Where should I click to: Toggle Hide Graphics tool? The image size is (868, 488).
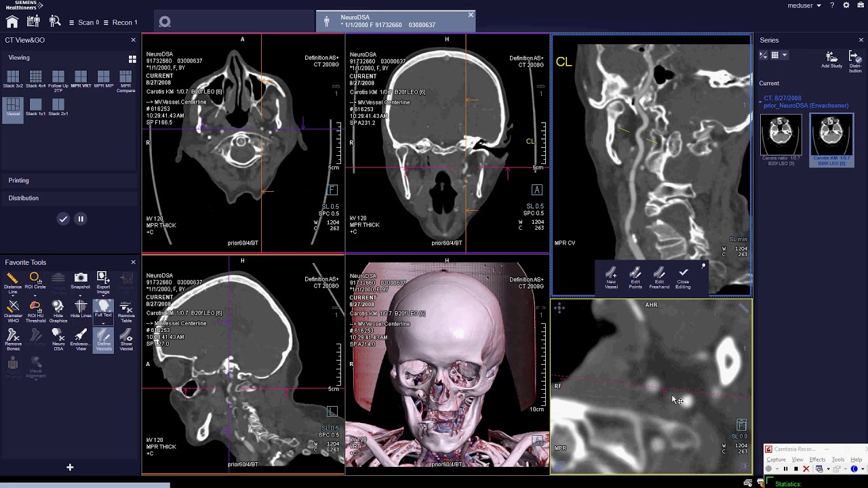click(x=58, y=312)
